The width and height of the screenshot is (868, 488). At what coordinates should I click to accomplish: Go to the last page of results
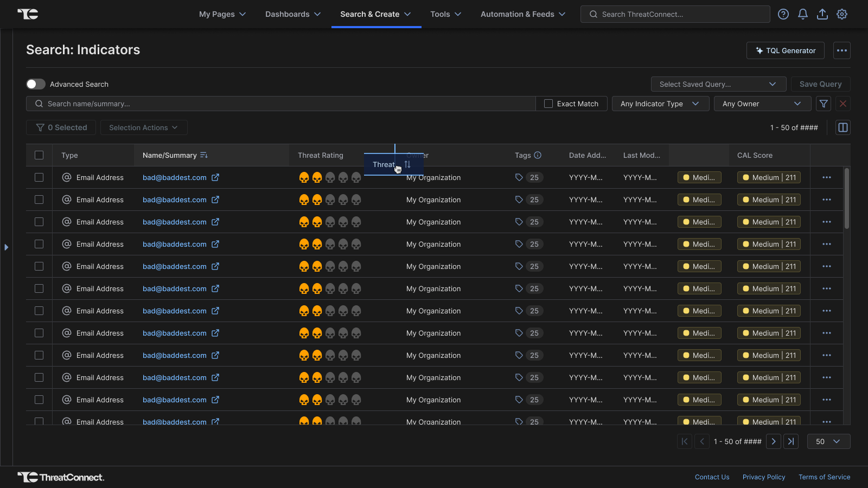coord(791,441)
